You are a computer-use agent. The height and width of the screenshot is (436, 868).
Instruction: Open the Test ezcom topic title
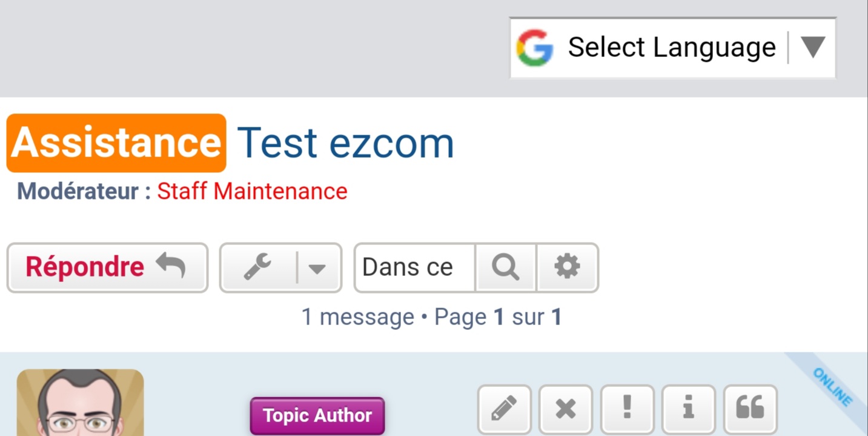[345, 143]
